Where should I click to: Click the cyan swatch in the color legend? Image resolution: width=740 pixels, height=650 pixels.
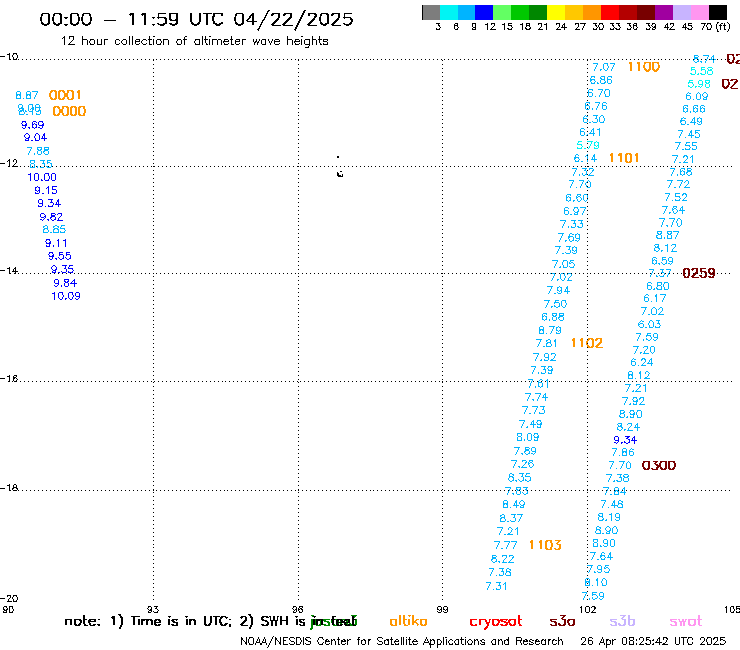point(448,12)
